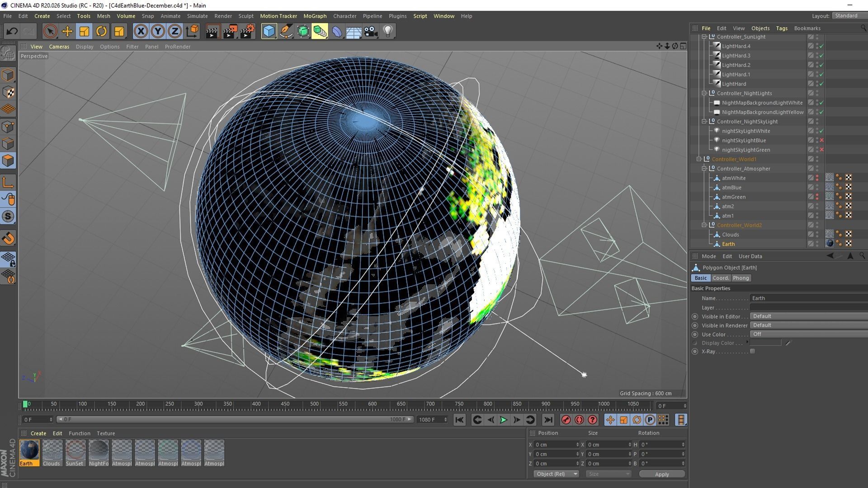
Task: Add a Camera object
Action: (371, 31)
